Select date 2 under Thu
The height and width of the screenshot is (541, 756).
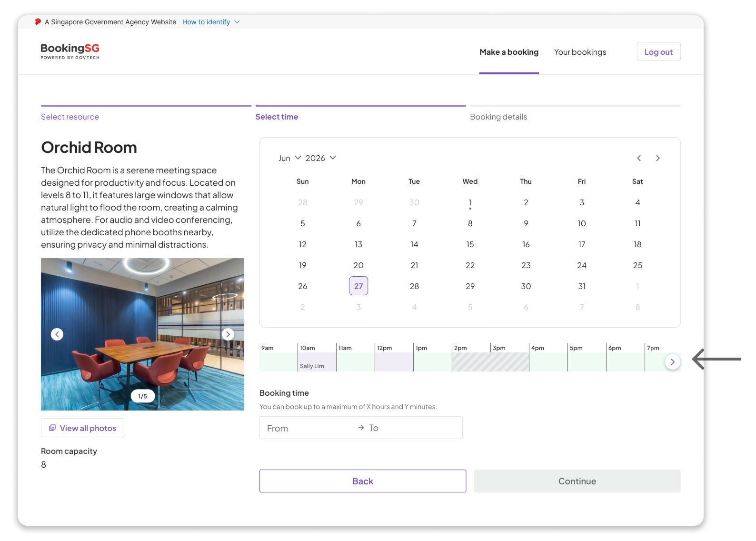tap(526, 202)
